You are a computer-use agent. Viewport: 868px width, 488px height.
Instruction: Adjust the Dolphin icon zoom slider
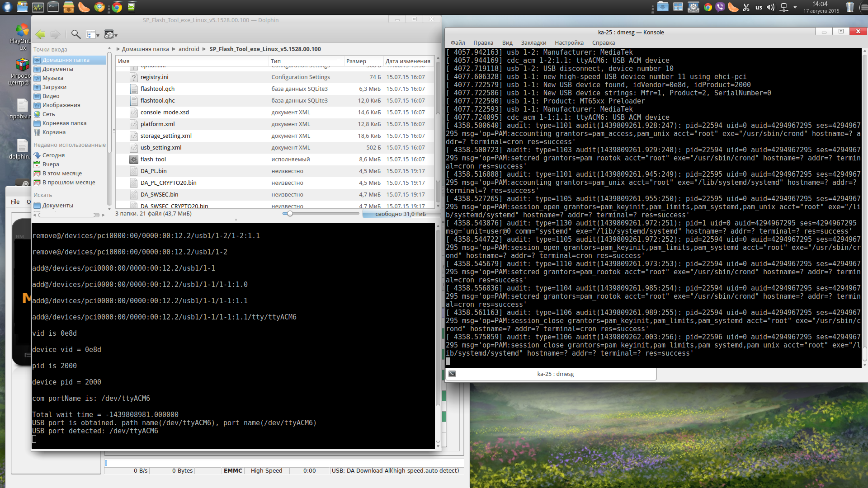290,213
